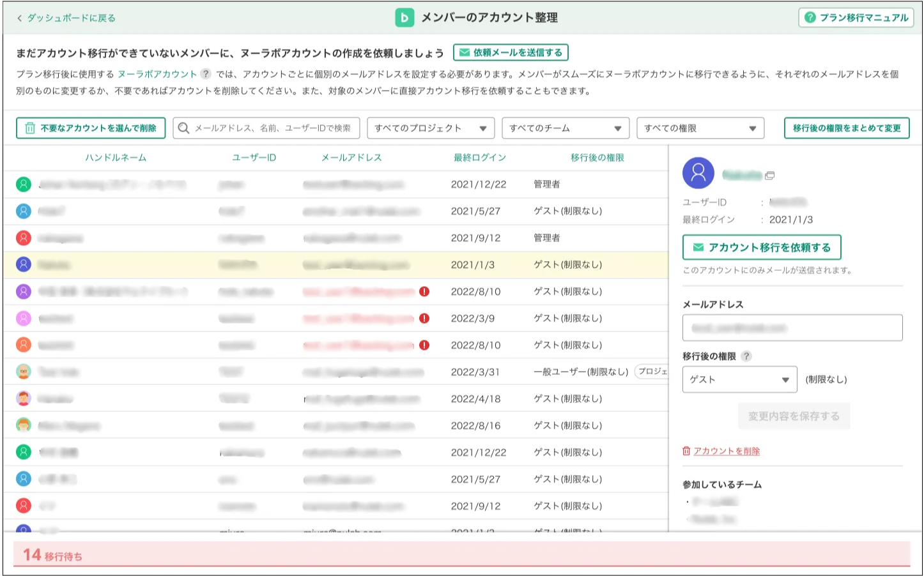Click the メールアドレス input in detail panel
Image resolution: width=924 pixels, height=576 pixels.
pos(792,328)
